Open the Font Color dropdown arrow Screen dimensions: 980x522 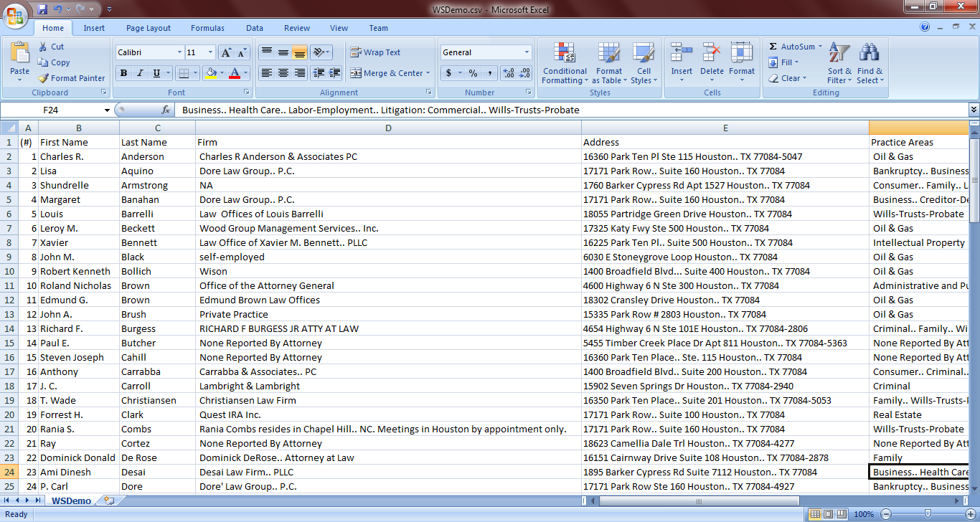(245, 73)
